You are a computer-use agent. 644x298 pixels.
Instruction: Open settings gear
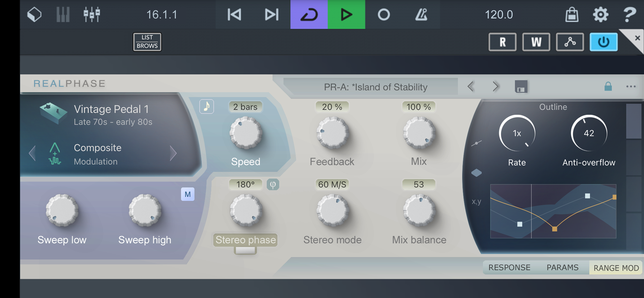[x=600, y=15]
